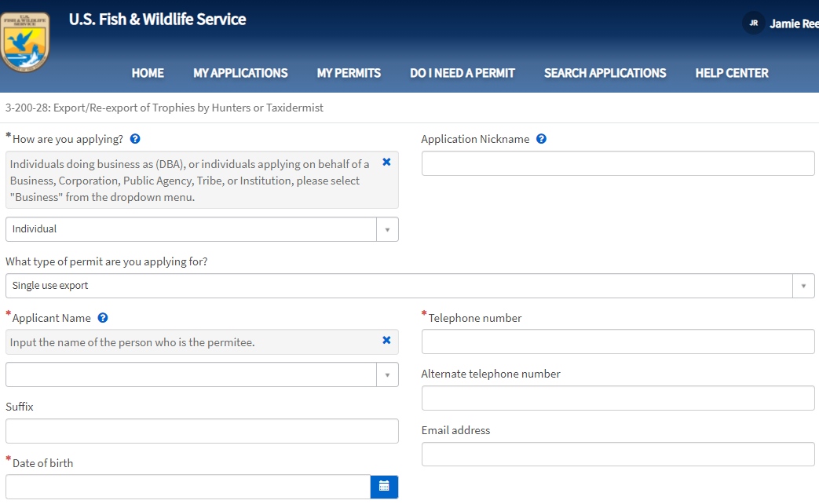Dismiss the DBA business hint message
Image resolution: width=819 pixels, height=504 pixels.
click(386, 162)
